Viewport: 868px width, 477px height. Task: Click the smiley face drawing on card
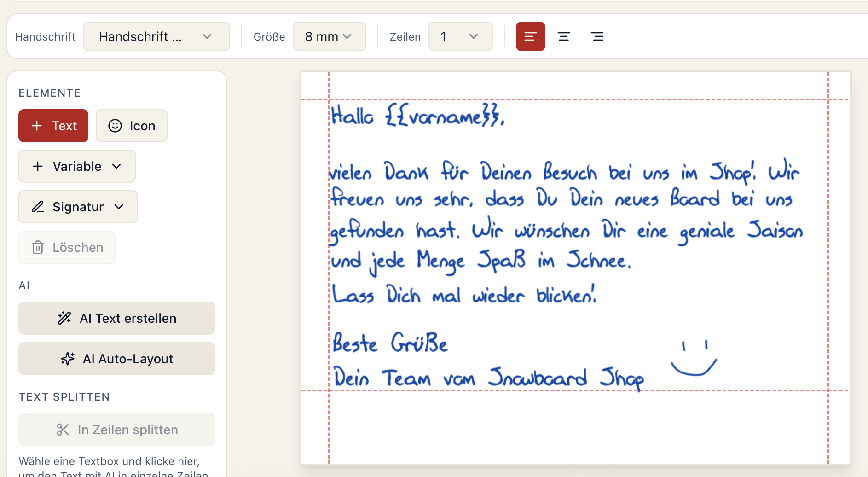[x=694, y=358]
